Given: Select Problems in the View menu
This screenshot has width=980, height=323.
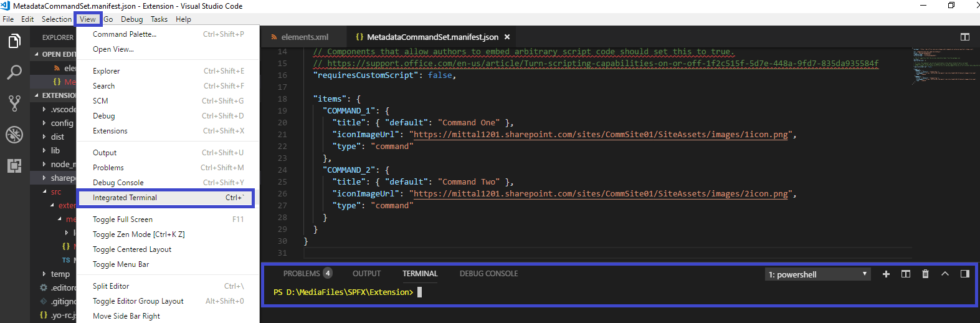Looking at the screenshot, I should 168,168.
